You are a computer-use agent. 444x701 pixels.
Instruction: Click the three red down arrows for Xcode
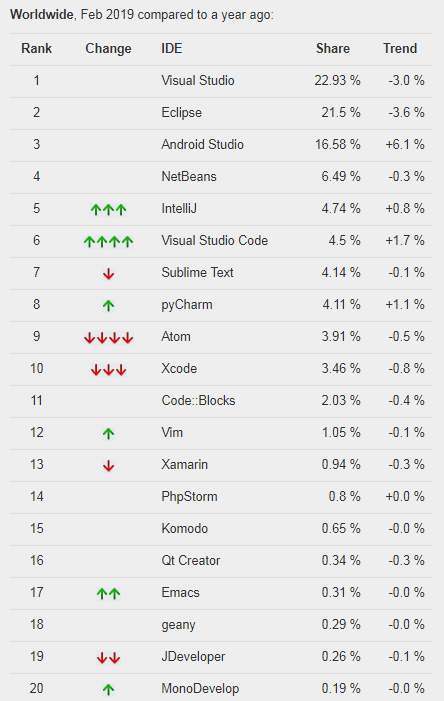[x=108, y=370]
